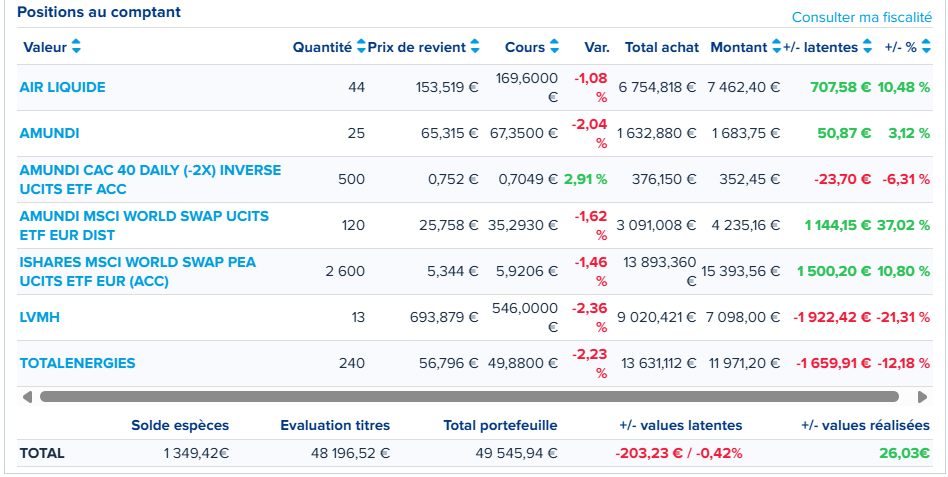Image resolution: width=948 pixels, height=477 pixels.
Task: Click sort arrows next to Prix de revient
Action: pos(475,47)
